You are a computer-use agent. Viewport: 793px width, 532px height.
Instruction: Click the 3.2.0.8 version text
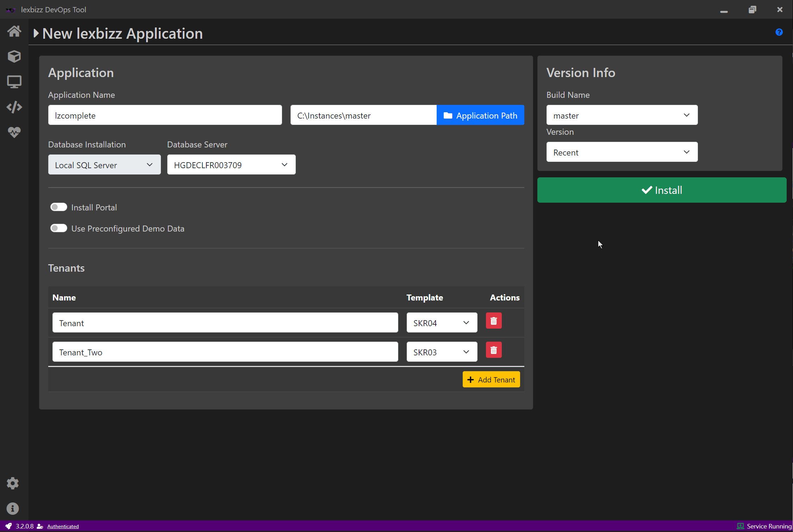tap(25, 526)
